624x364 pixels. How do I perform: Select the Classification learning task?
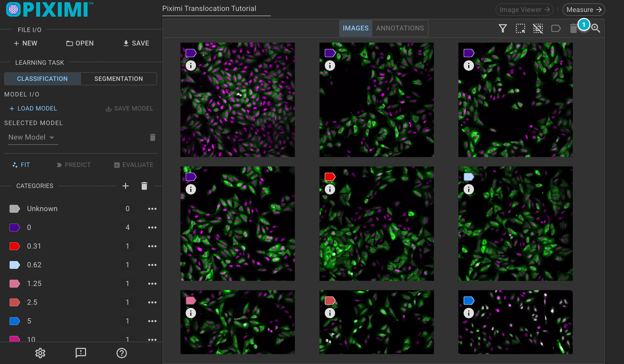[x=42, y=79]
